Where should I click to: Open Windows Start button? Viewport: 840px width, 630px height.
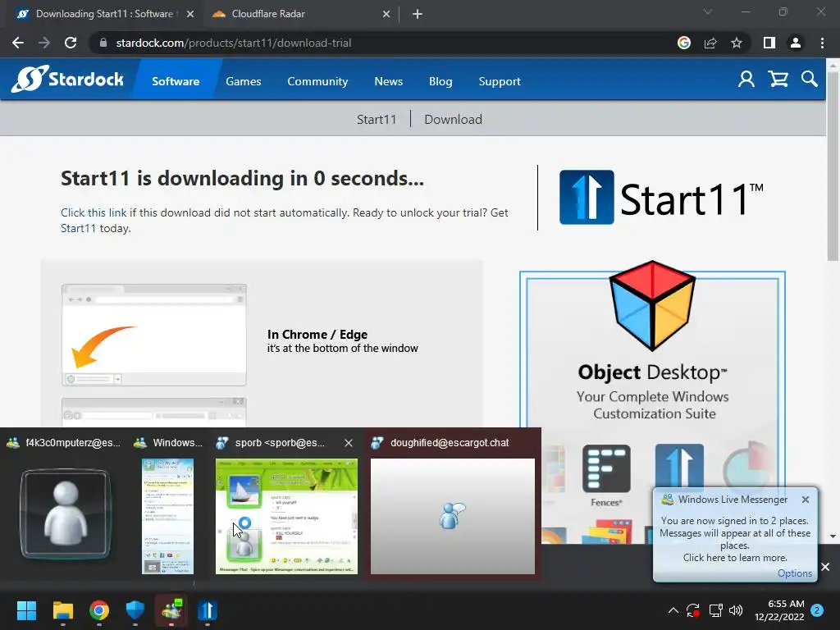click(26, 610)
